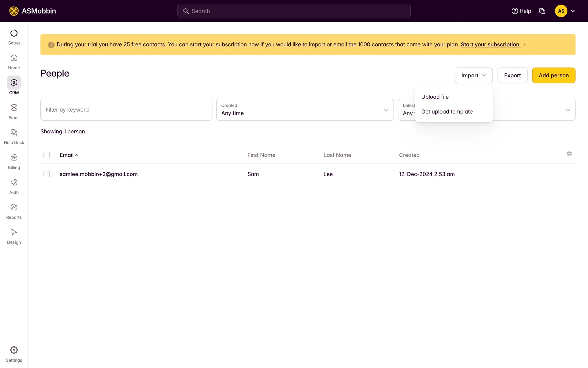This screenshot has height=368, width=588.
Task: Click the Add person button
Action: pyautogui.click(x=553, y=75)
